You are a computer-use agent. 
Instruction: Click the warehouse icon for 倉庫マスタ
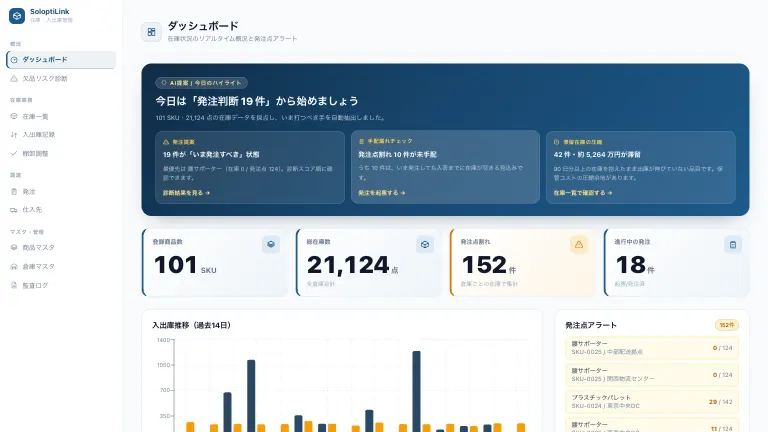pos(14,266)
